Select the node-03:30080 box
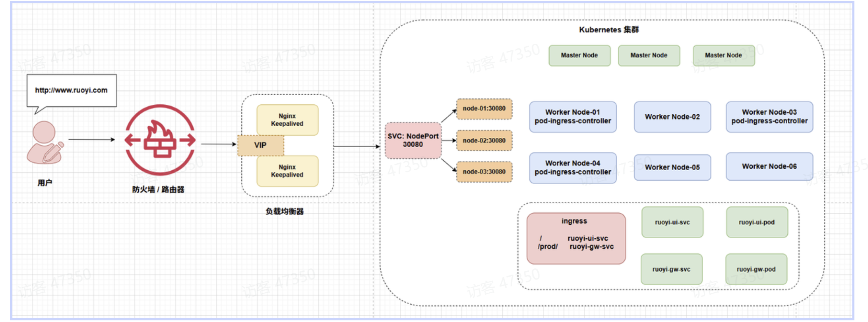The width and height of the screenshot is (868, 322). pyautogui.click(x=484, y=172)
